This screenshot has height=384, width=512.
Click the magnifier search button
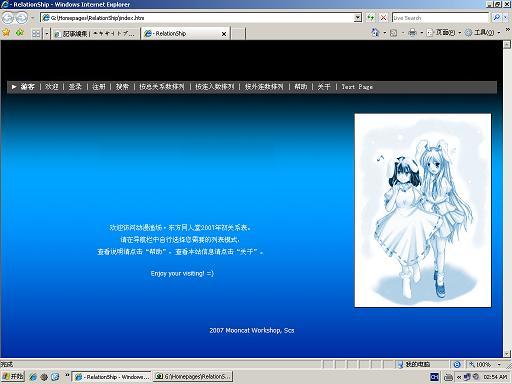click(x=496, y=18)
